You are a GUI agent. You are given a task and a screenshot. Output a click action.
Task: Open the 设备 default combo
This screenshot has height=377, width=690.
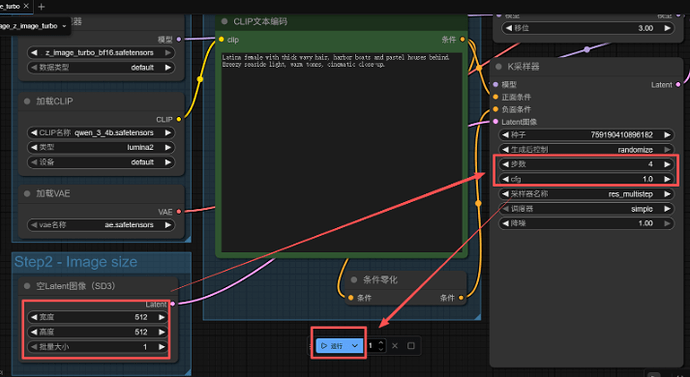[101, 162]
